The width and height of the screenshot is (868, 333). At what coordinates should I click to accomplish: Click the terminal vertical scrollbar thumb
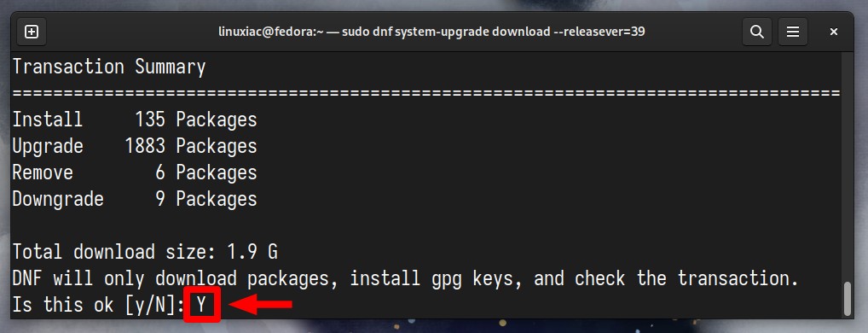[x=847, y=299]
